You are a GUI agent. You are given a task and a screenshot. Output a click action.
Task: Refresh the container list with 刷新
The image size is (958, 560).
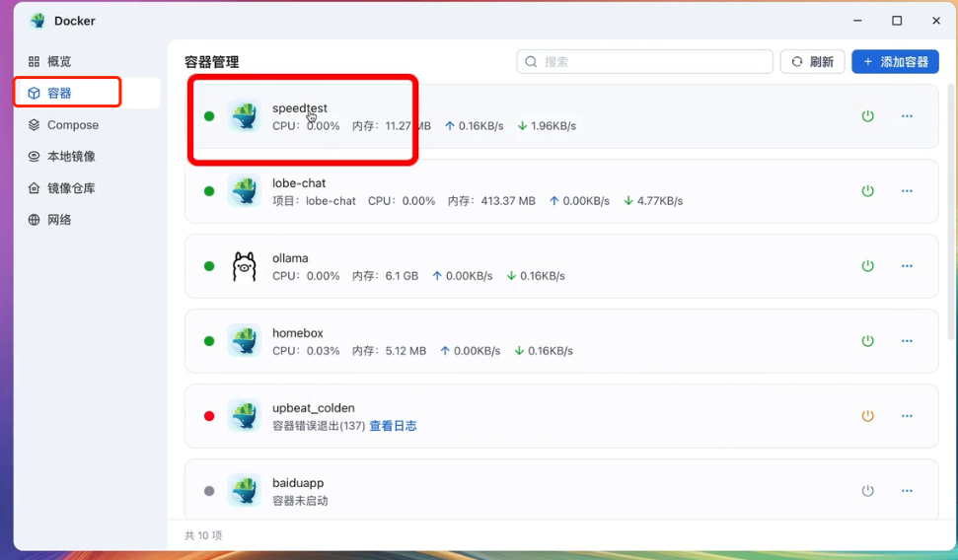point(812,62)
